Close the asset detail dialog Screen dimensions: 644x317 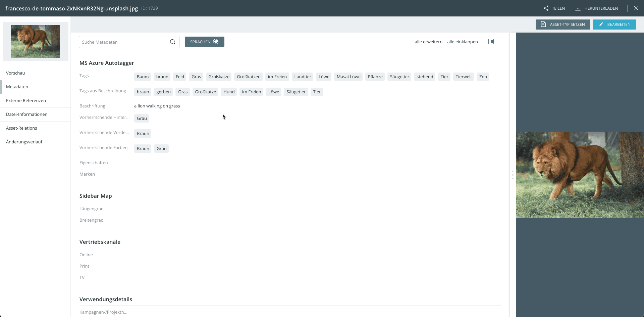[x=636, y=8]
